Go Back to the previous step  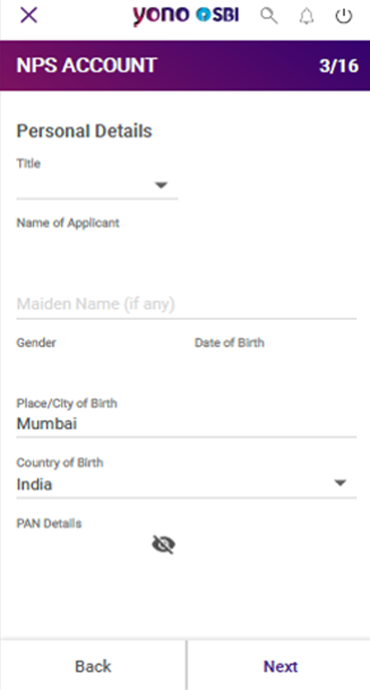coord(93,666)
